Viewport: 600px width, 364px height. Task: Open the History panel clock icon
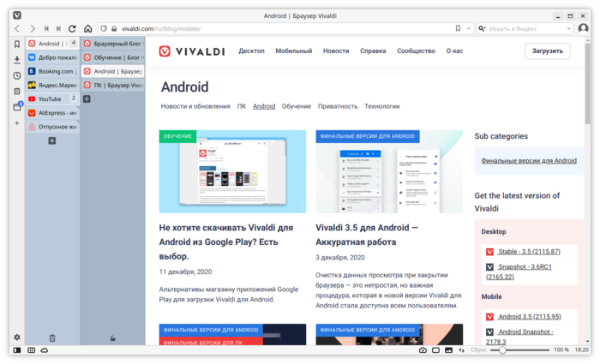(x=17, y=75)
